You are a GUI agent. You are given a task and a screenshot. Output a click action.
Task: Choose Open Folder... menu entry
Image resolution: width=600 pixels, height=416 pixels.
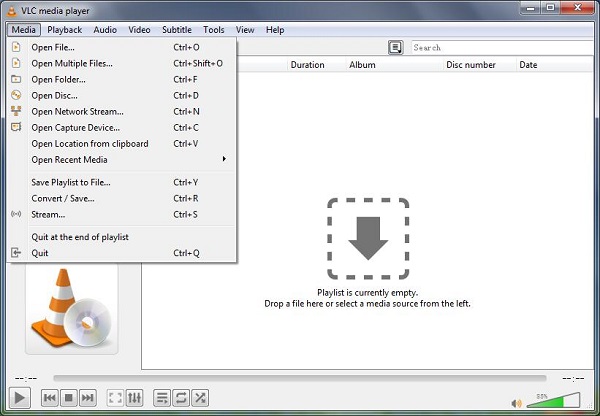[121, 79]
